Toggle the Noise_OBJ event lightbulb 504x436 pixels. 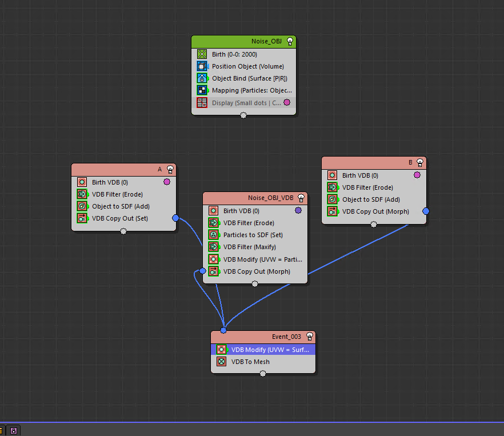point(290,41)
